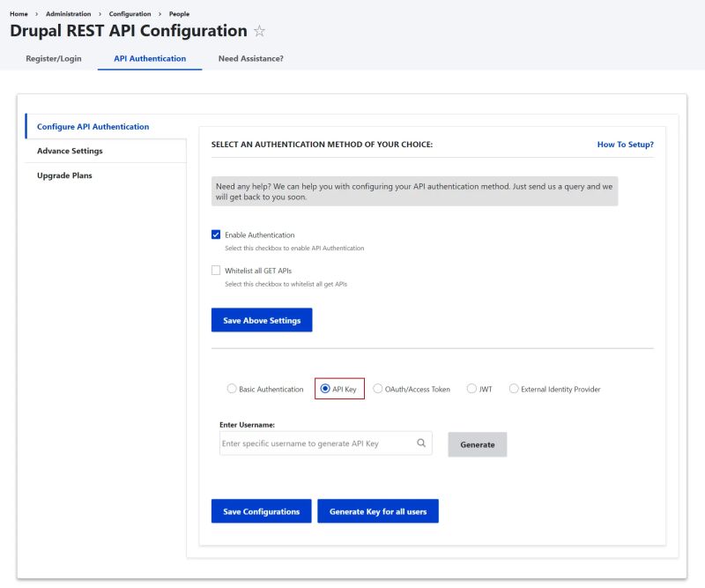This screenshot has width=705, height=588.
Task: Open the Need Assistance? tab
Action: 250,58
